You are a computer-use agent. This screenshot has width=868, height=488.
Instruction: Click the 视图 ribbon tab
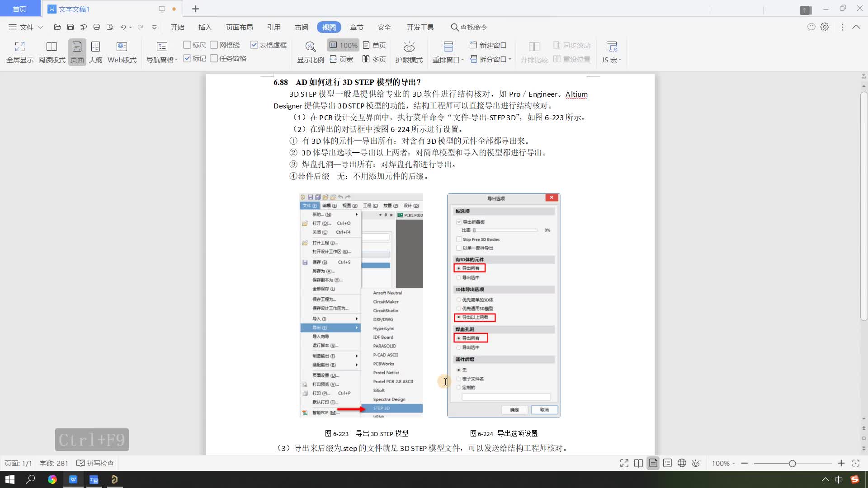(x=329, y=27)
